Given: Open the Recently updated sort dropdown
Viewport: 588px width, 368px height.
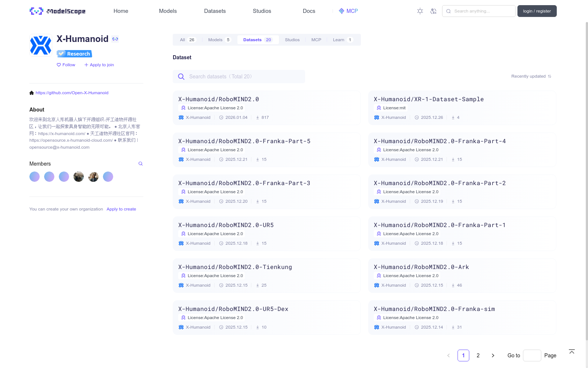Looking at the screenshot, I should point(531,76).
